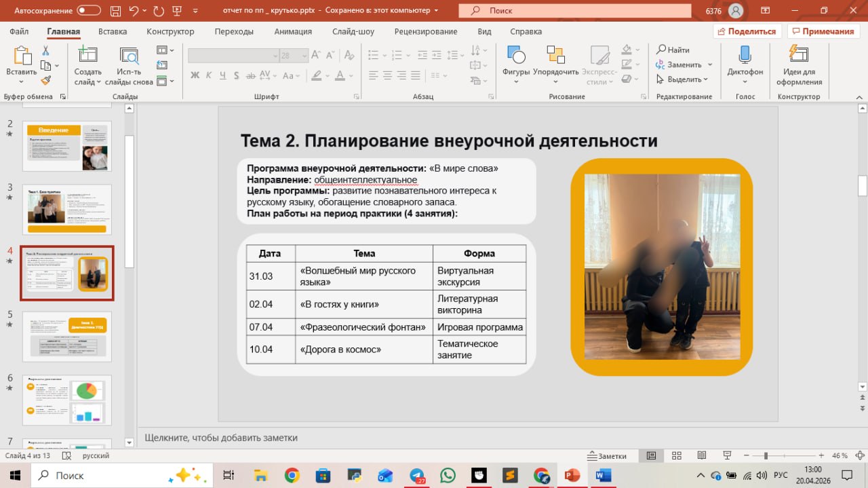
Task: Open Буфер обмена dialog launcher
Action: pyautogui.click(x=63, y=97)
